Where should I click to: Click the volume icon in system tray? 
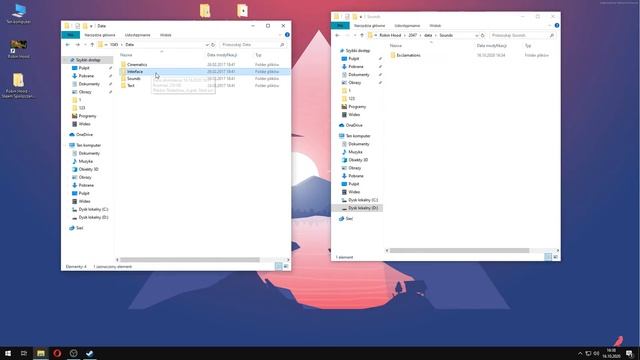click(596, 353)
